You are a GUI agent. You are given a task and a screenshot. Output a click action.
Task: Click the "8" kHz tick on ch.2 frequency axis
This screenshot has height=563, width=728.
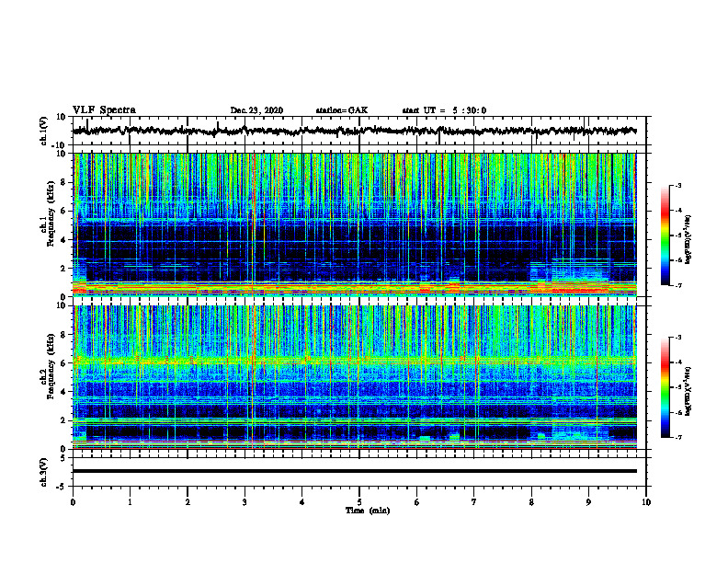click(x=63, y=335)
